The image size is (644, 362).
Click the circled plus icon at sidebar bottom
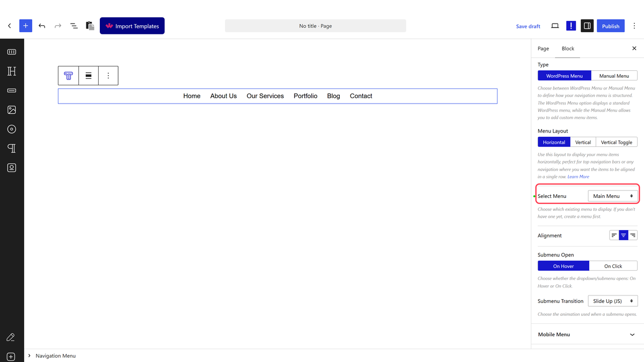[11, 357]
